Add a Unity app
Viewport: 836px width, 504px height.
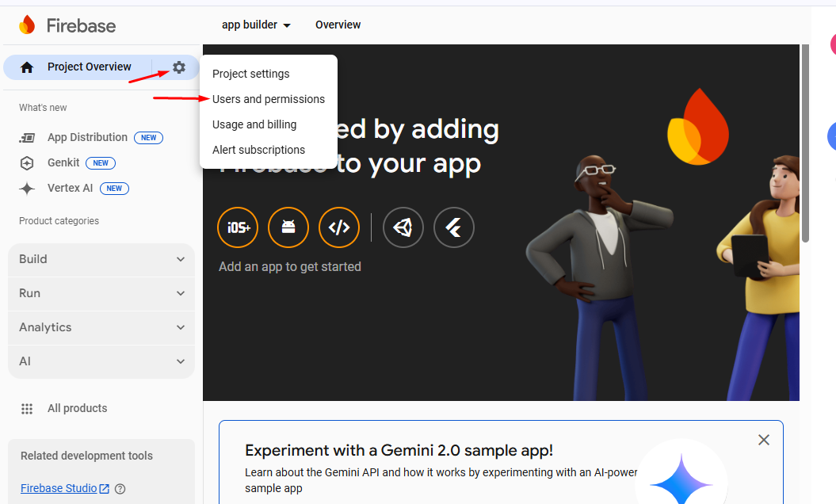click(x=403, y=227)
